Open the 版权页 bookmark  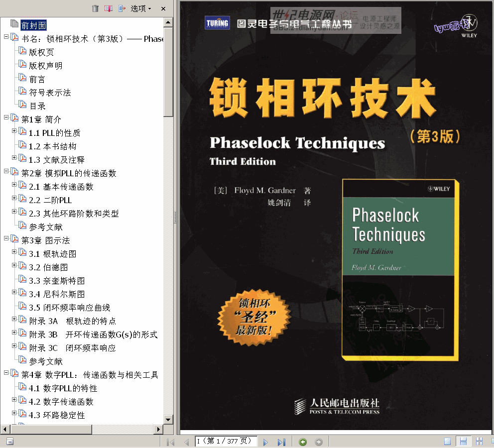41,52
